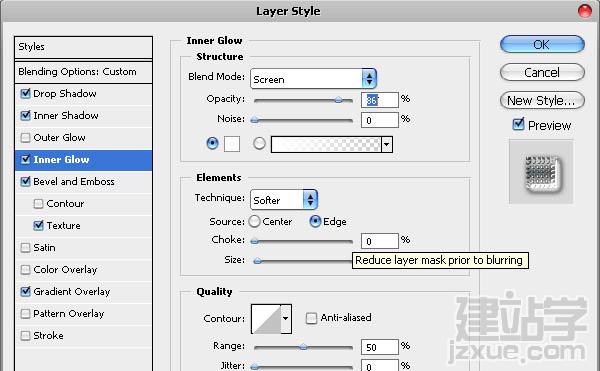
Task: Open the Color Overlay settings entry
Action: (65, 270)
